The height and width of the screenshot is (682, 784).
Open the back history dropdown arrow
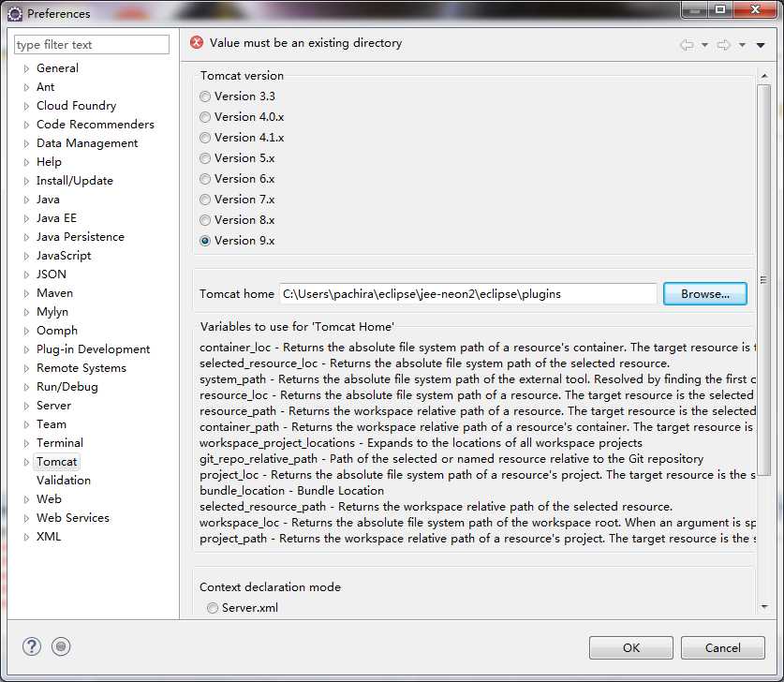point(705,45)
